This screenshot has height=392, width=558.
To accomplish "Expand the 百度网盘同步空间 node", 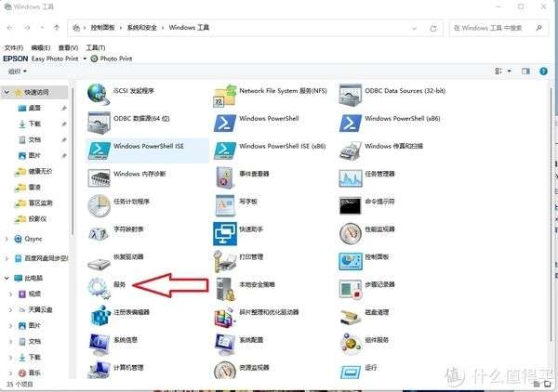I will (x=7, y=258).
